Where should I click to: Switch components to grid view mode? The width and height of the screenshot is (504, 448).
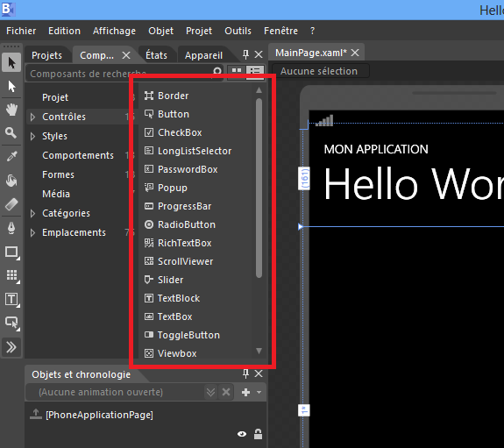coord(237,71)
